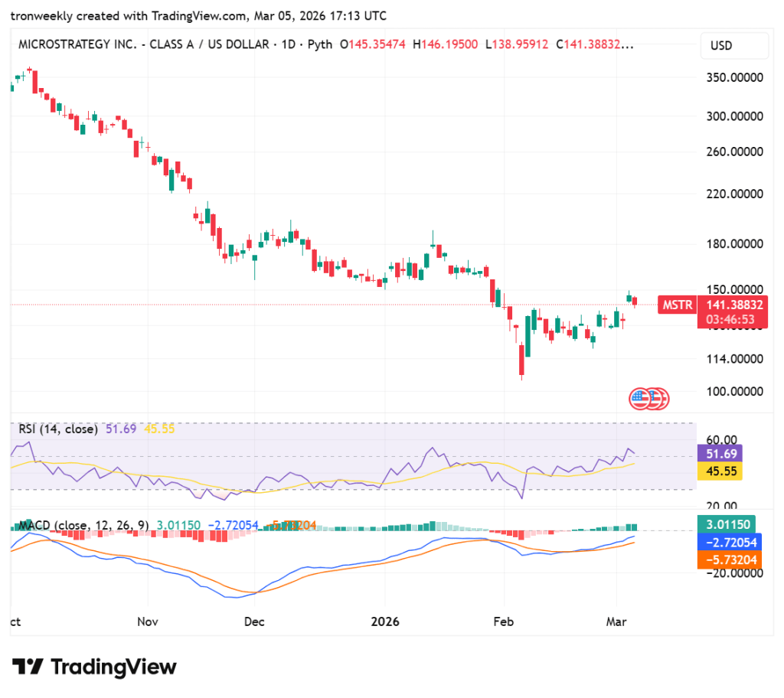The height and width of the screenshot is (698, 784).
Task: Click the Dec time axis label
Action: tap(254, 621)
